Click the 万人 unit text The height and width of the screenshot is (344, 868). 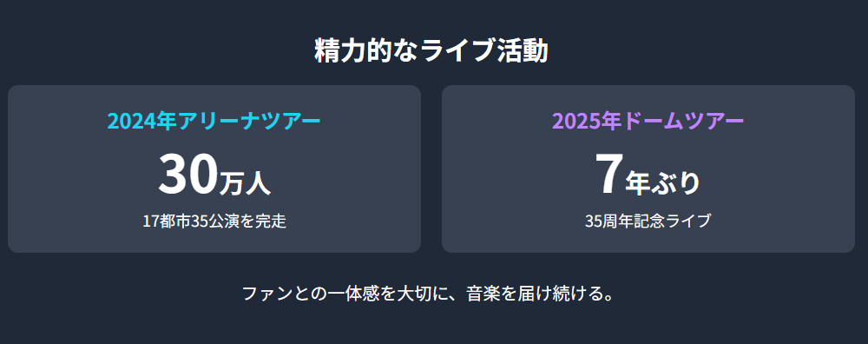[245, 184]
